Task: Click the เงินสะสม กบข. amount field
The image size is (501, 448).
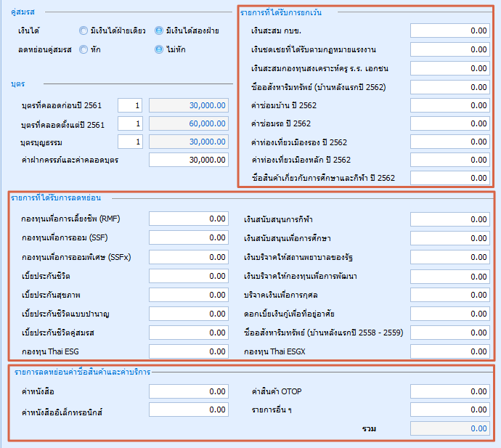Action: tap(450, 30)
